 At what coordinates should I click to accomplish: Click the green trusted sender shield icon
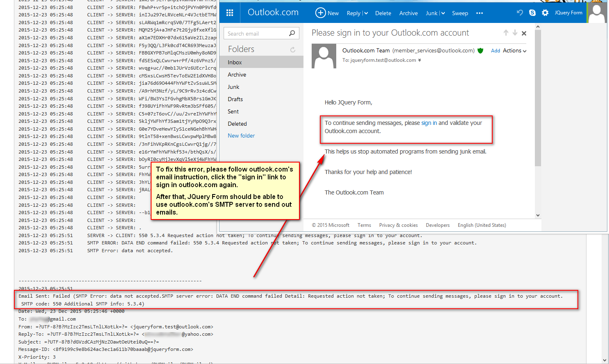(480, 51)
